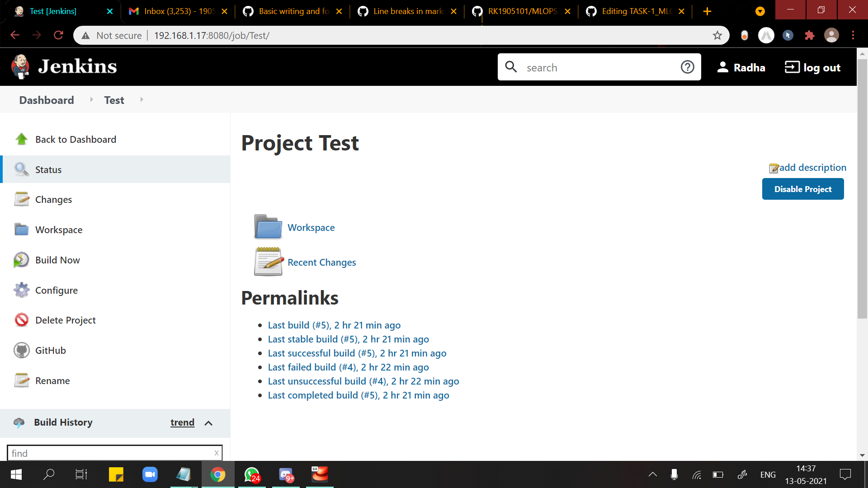The image size is (868, 488).
Task: Click the GitHub octocat icon in sidebar
Action: pos(21,350)
